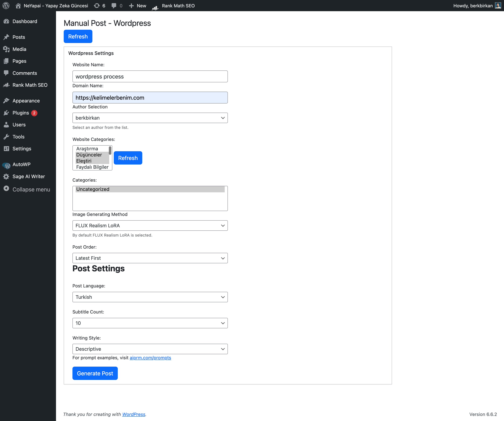Open Sage AI Writer menu label

29,176
